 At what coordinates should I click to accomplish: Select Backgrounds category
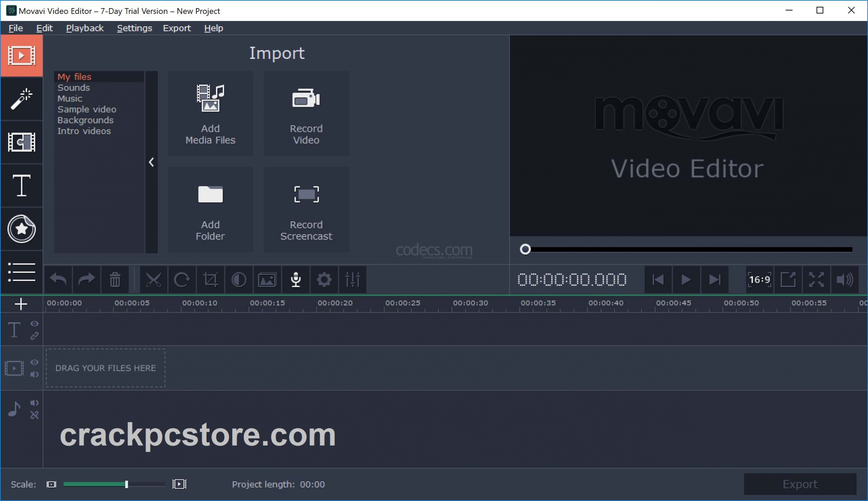pos(99,120)
